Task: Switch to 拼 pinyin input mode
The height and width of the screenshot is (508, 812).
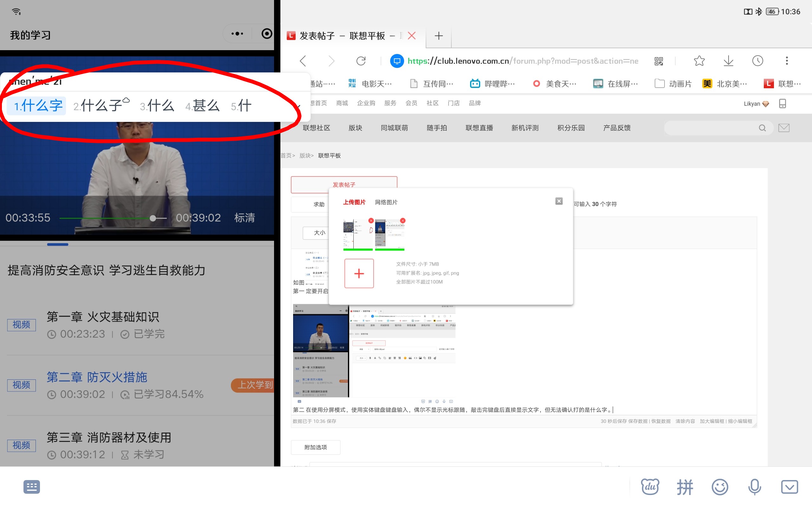Action: [x=685, y=487]
